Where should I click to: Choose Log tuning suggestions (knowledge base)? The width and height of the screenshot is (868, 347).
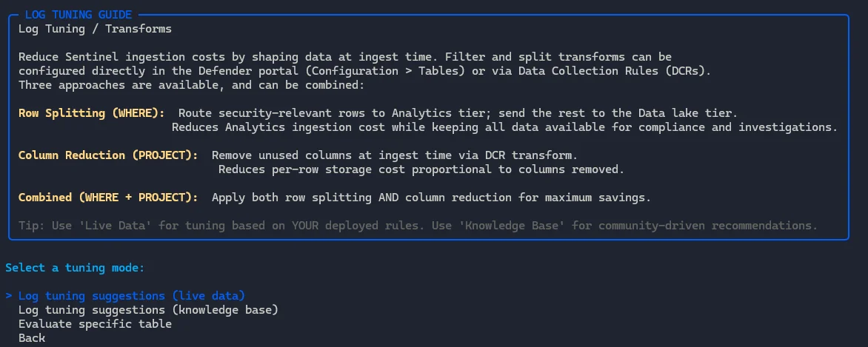148,310
